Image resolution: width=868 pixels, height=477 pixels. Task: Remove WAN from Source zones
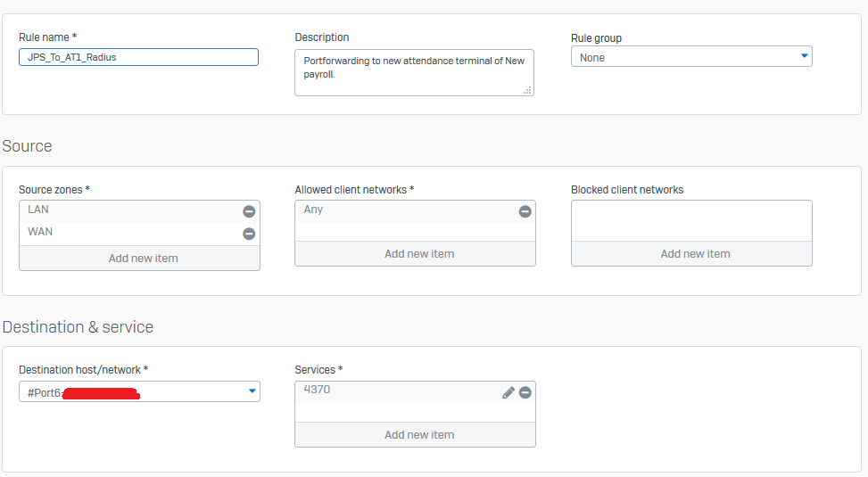pyautogui.click(x=249, y=234)
